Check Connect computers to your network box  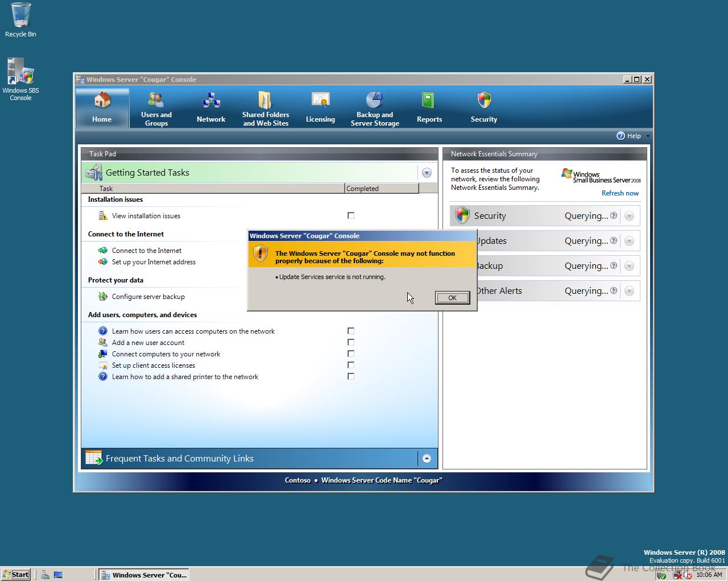[351, 354]
